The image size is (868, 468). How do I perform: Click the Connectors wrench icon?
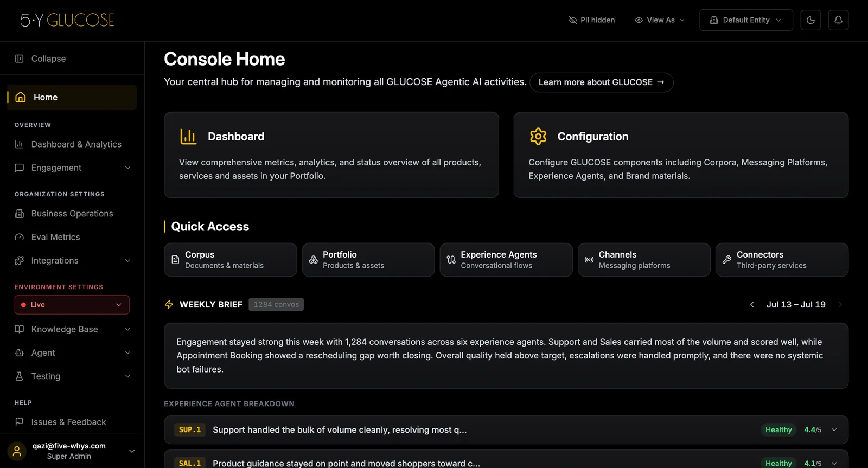(x=727, y=260)
